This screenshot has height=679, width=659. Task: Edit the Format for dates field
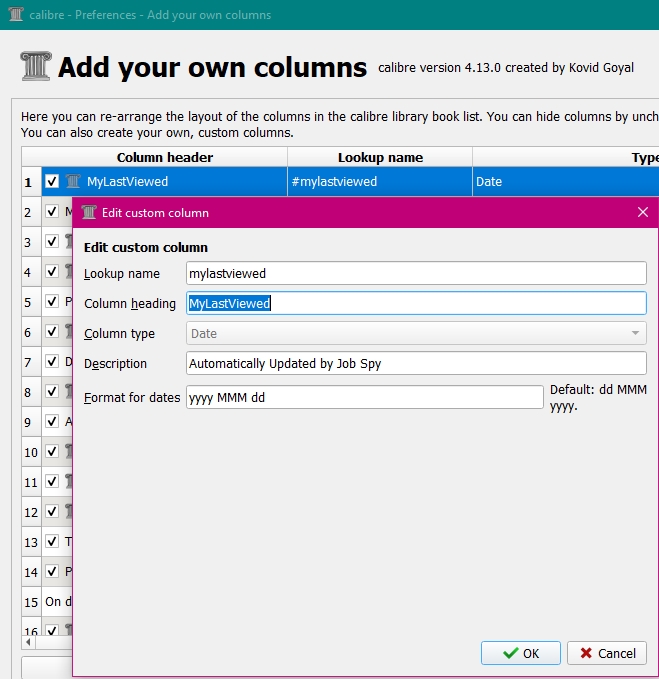(364, 397)
